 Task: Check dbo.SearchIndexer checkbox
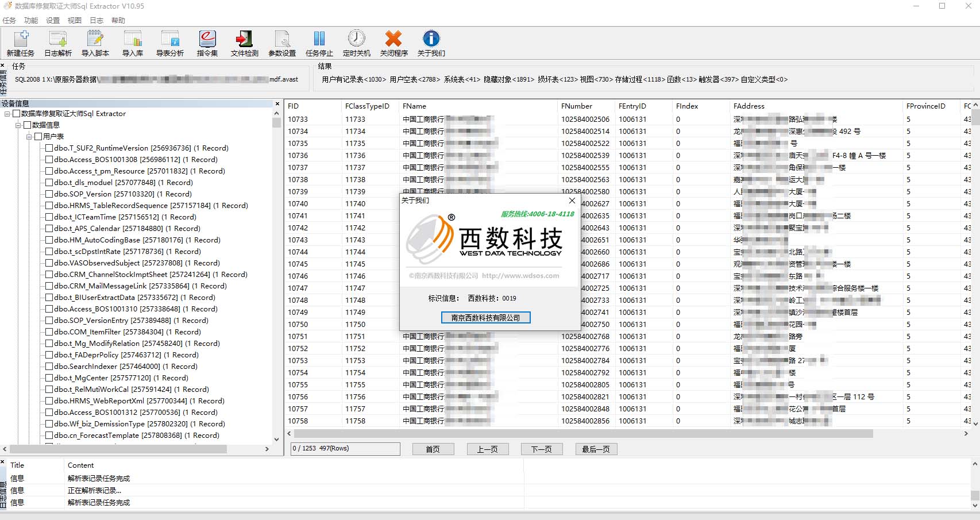click(49, 367)
